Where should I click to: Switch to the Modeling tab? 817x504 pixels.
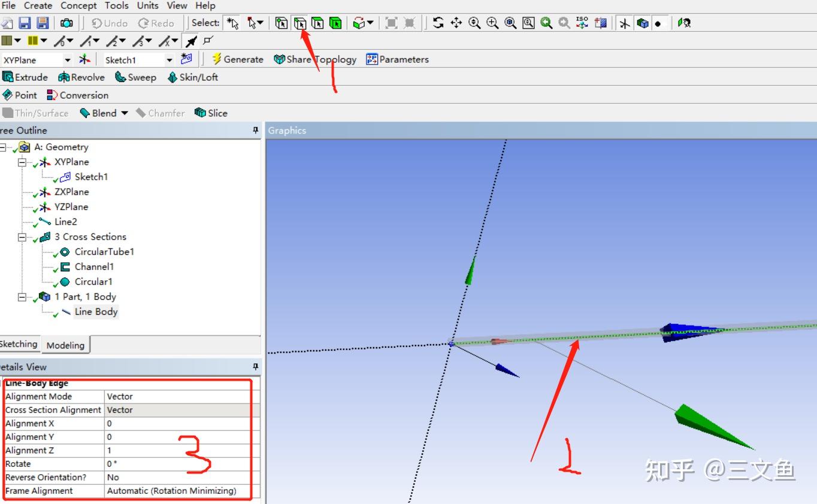[65, 345]
